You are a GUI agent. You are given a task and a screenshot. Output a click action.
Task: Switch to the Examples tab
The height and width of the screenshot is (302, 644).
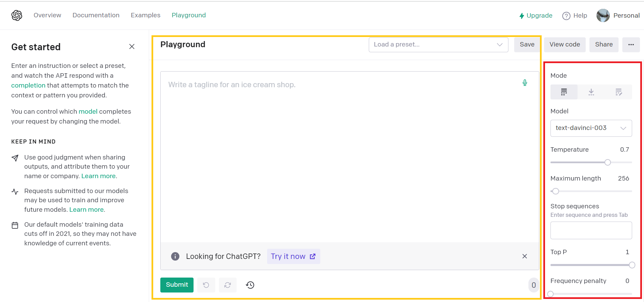(x=145, y=15)
